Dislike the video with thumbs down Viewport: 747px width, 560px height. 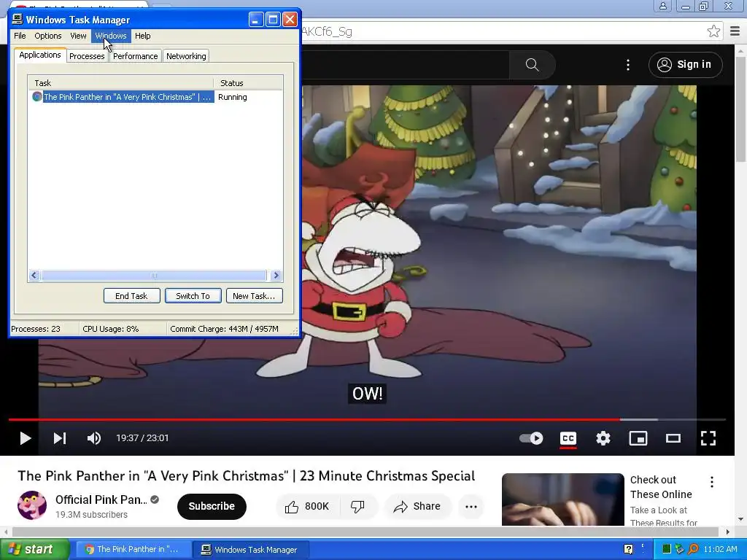coord(357,506)
